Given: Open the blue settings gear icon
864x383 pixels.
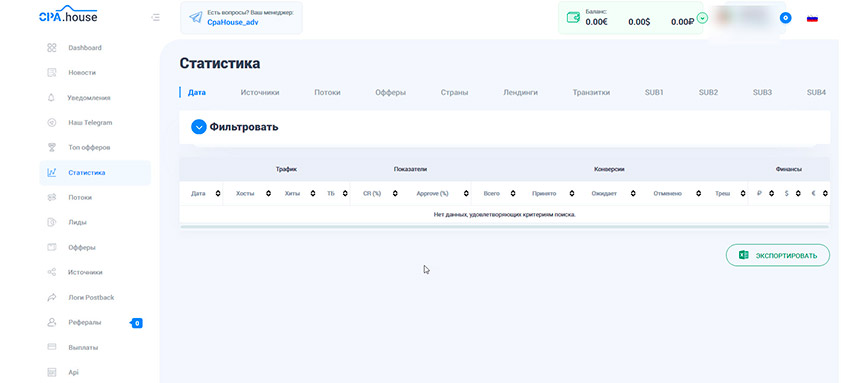Looking at the screenshot, I should [786, 18].
